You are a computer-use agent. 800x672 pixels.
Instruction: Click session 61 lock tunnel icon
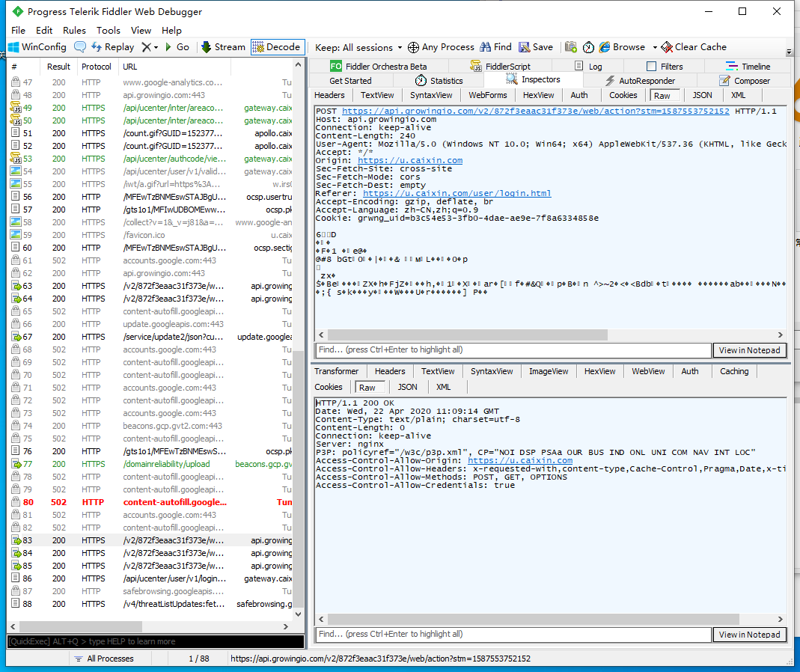[16, 260]
